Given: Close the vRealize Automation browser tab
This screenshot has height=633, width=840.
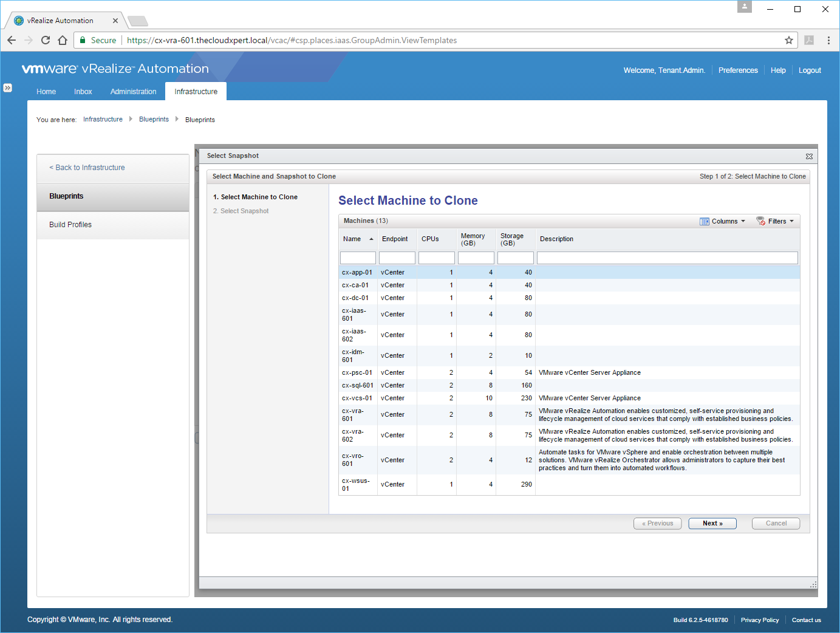Looking at the screenshot, I should click(x=115, y=21).
